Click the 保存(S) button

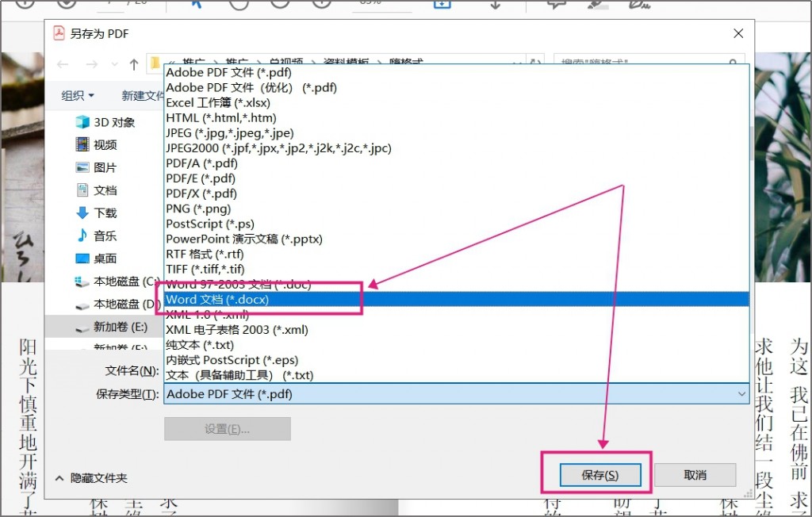[600, 475]
